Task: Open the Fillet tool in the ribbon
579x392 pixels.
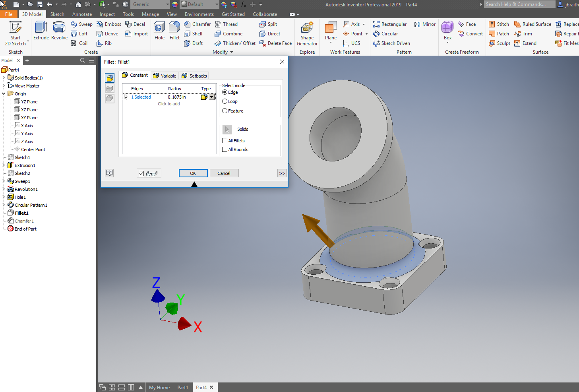Action: [x=174, y=31]
